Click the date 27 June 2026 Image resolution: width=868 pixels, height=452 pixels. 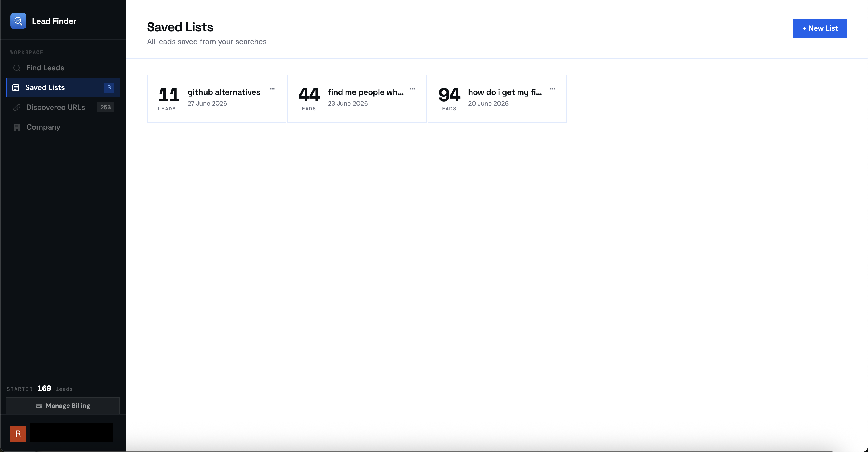[207, 104]
